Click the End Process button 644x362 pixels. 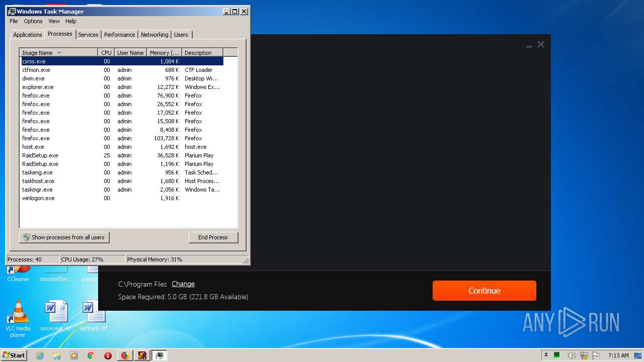pyautogui.click(x=213, y=237)
